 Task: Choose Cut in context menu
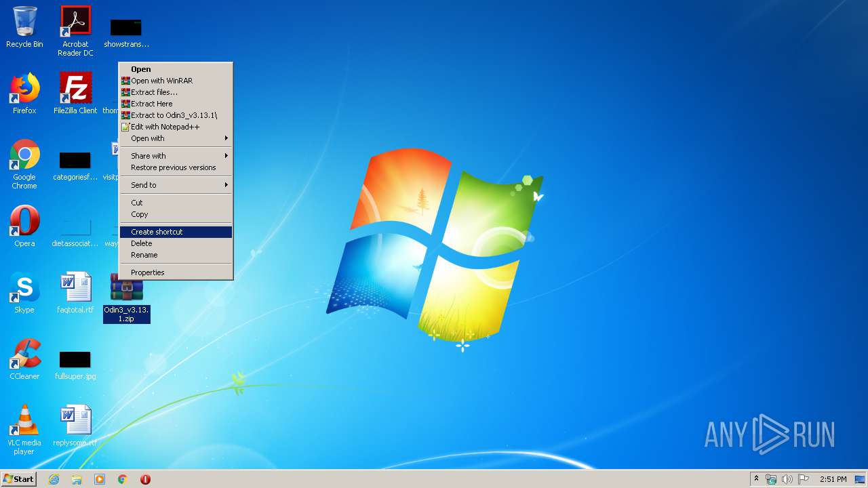click(x=176, y=203)
